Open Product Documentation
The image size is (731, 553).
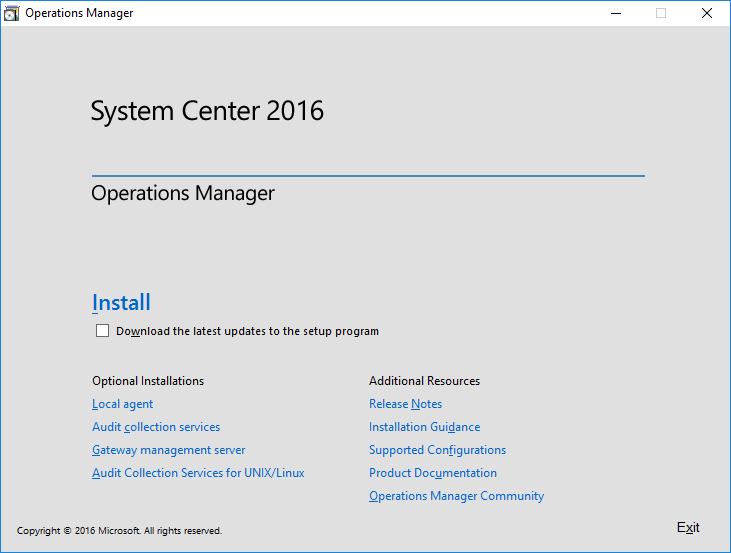433,473
